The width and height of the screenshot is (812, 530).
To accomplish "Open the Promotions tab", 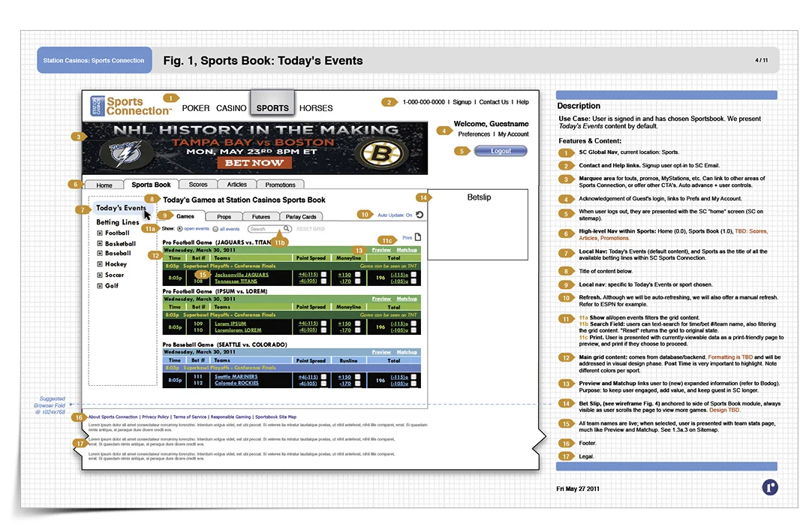I will [280, 185].
